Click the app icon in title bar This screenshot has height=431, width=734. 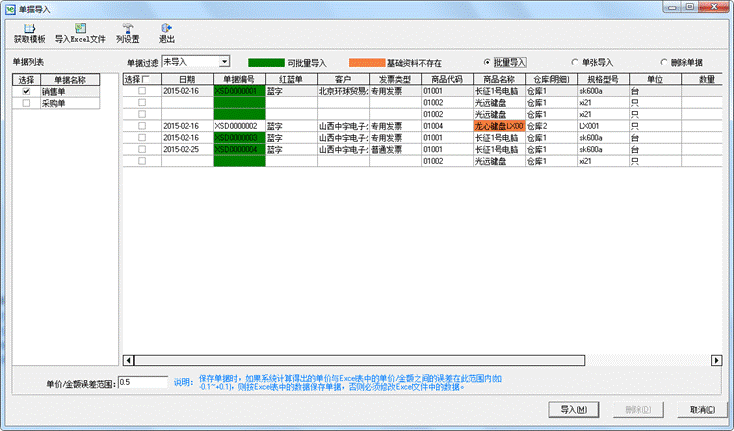[x=10, y=8]
